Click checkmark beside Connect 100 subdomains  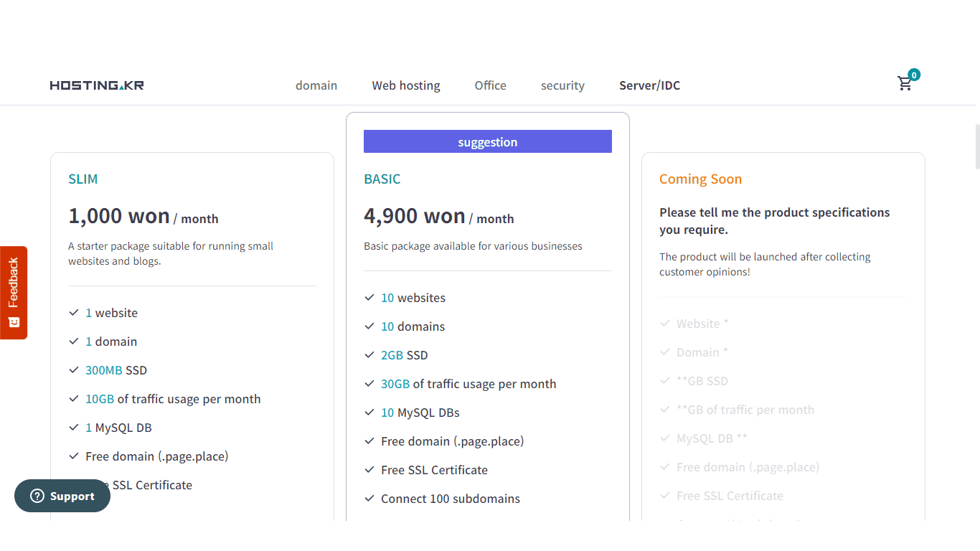tap(369, 499)
